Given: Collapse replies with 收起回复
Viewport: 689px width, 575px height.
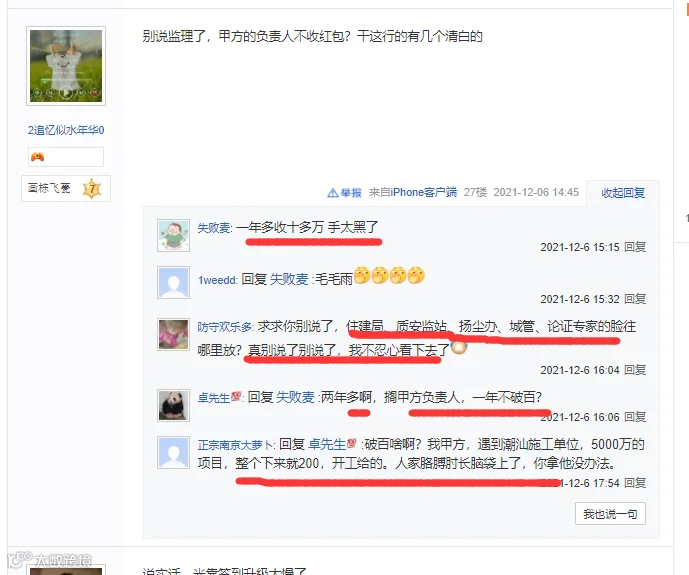Looking at the screenshot, I should [x=623, y=193].
